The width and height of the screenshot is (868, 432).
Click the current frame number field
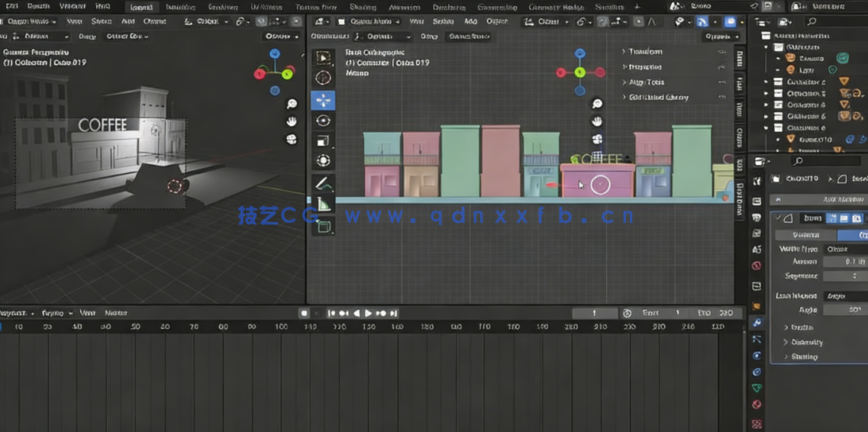[595, 313]
